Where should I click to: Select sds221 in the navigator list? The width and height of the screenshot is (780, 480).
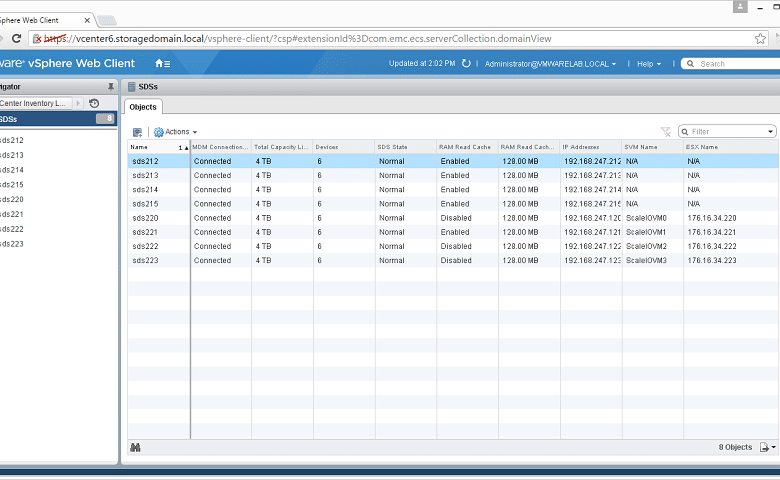tap(12, 214)
